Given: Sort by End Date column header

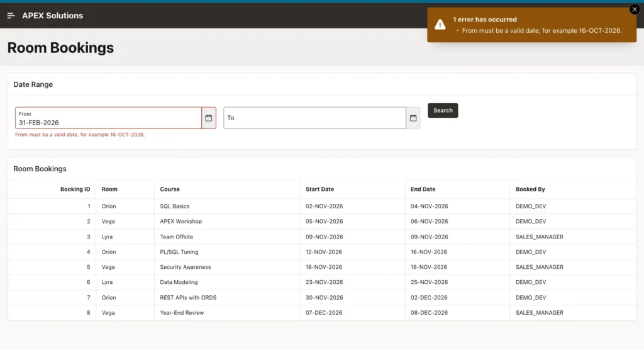Looking at the screenshot, I should coord(423,189).
